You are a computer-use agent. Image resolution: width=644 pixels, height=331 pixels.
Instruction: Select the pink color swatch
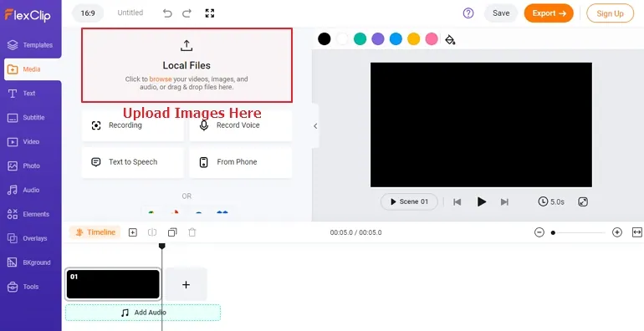tap(432, 39)
